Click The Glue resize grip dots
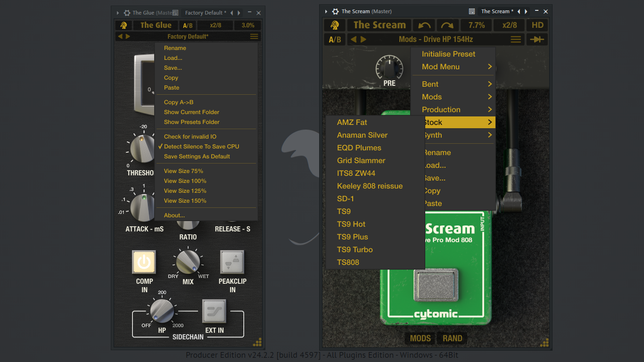644x362 pixels. (257, 342)
